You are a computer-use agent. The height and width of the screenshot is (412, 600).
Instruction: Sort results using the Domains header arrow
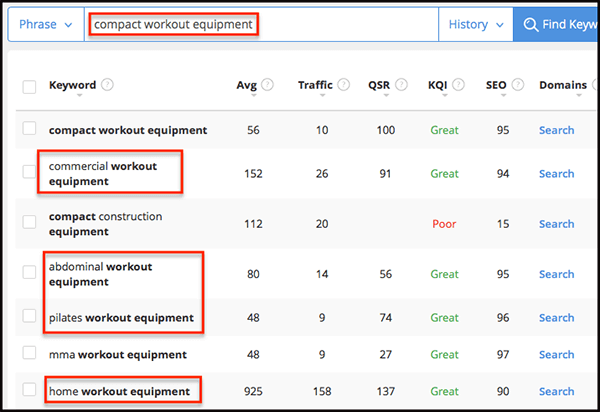pos(579,95)
